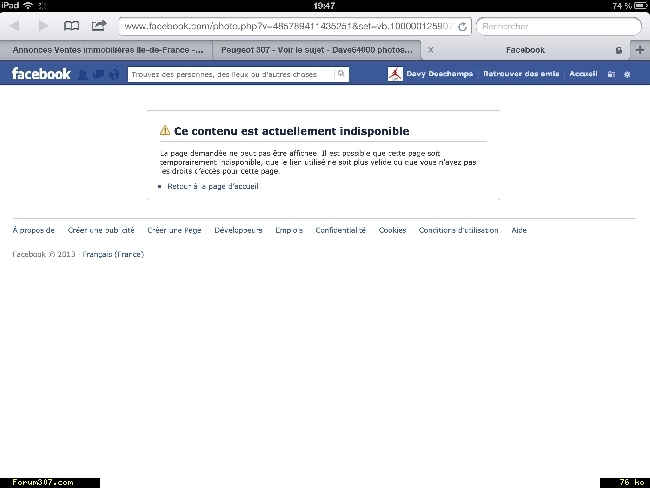Switch to Peugeot 307 tab
Viewport: 650px width, 488px height.
pyautogui.click(x=316, y=50)
